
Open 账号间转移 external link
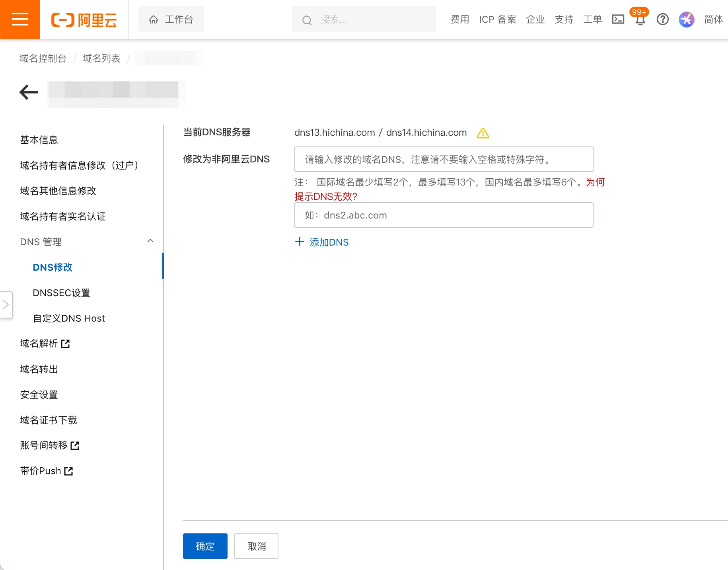pyautogui.click(x=50, y=445)
